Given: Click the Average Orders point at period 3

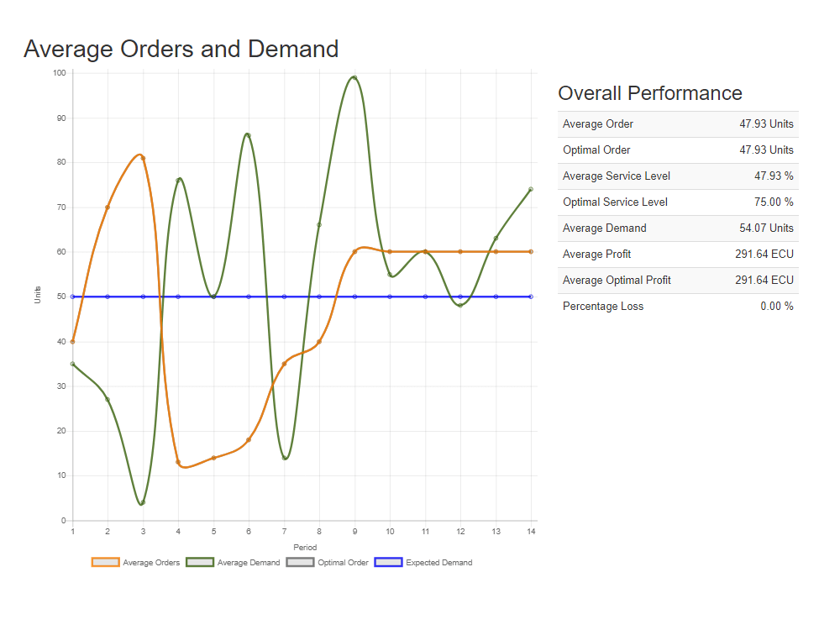Looking at the screenshot, I should point(143,158).
